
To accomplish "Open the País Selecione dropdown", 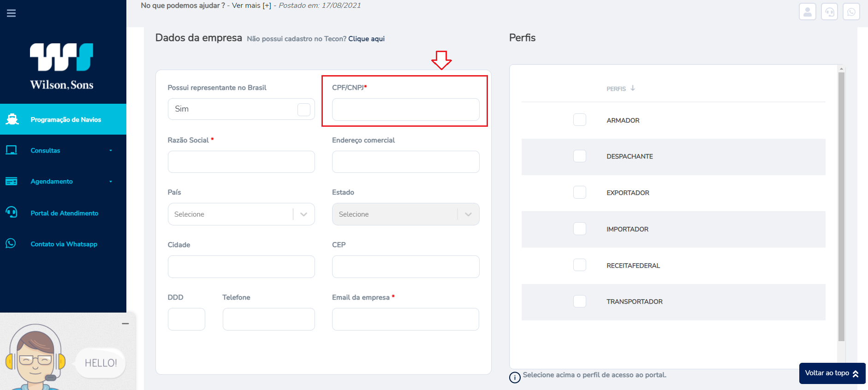I will (x=241, y=214).
